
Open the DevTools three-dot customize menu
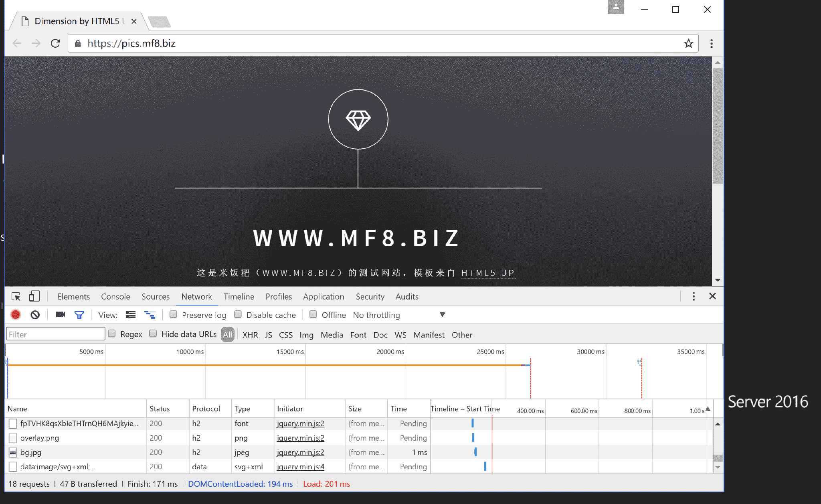[694, 296]
